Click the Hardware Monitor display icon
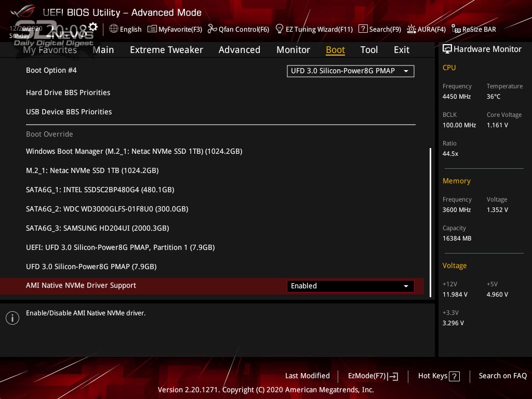The height and width of the screenshot is (399, 532). click(x=447, y=49)
